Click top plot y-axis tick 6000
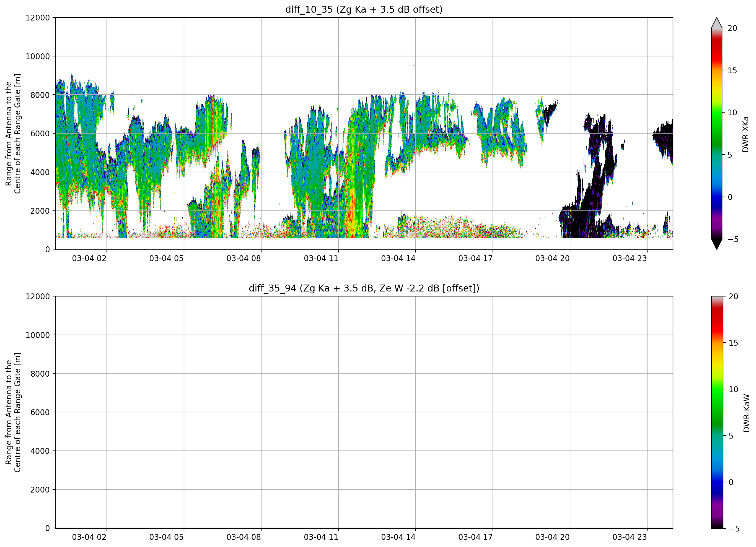Image resolution: width=756 pixels, height=547 pixels. pyautogui.click(x=40, y=134)
